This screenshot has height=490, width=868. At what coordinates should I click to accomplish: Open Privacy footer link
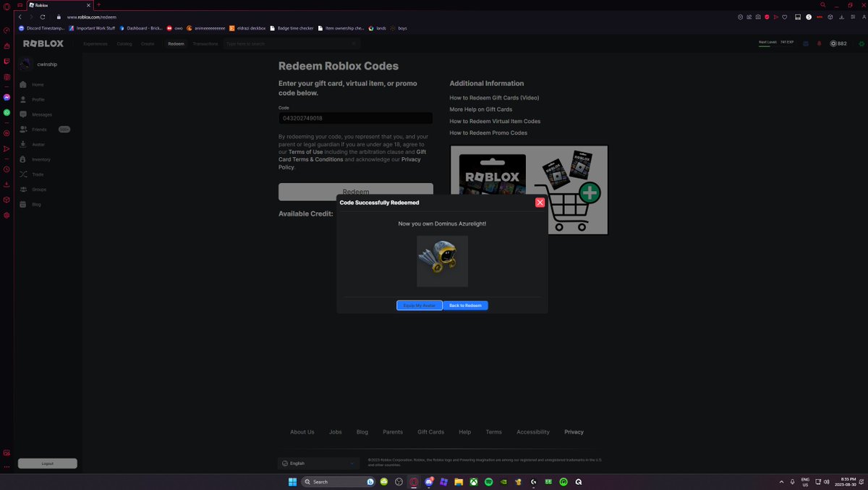tap(574, 432)
